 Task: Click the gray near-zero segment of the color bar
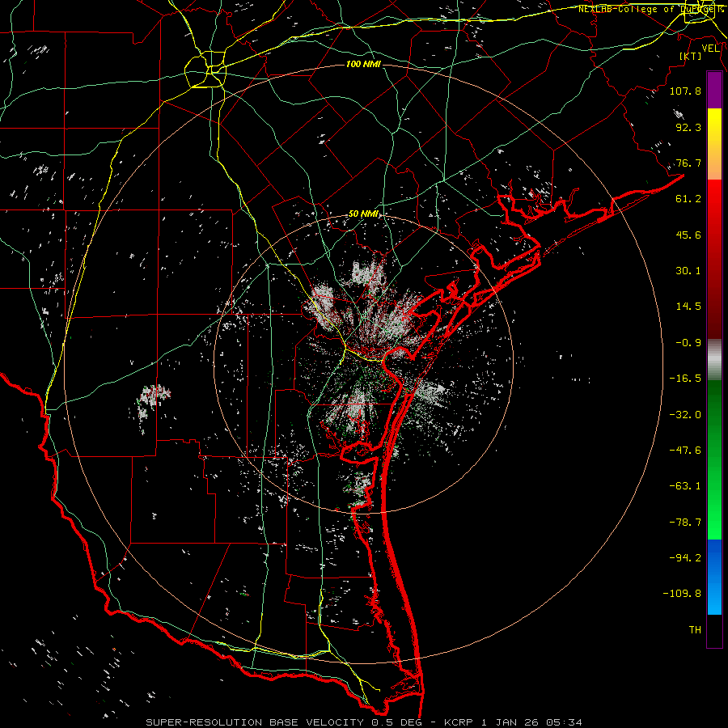click(x=714, y=360)
